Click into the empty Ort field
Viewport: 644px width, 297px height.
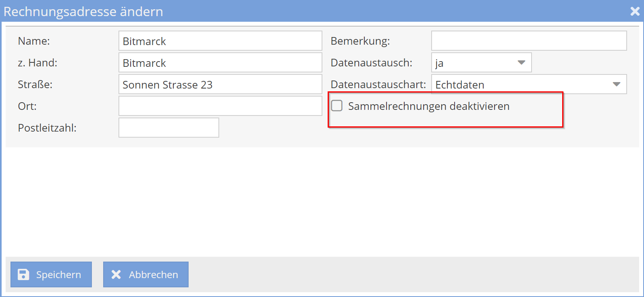tap(220, 106)
